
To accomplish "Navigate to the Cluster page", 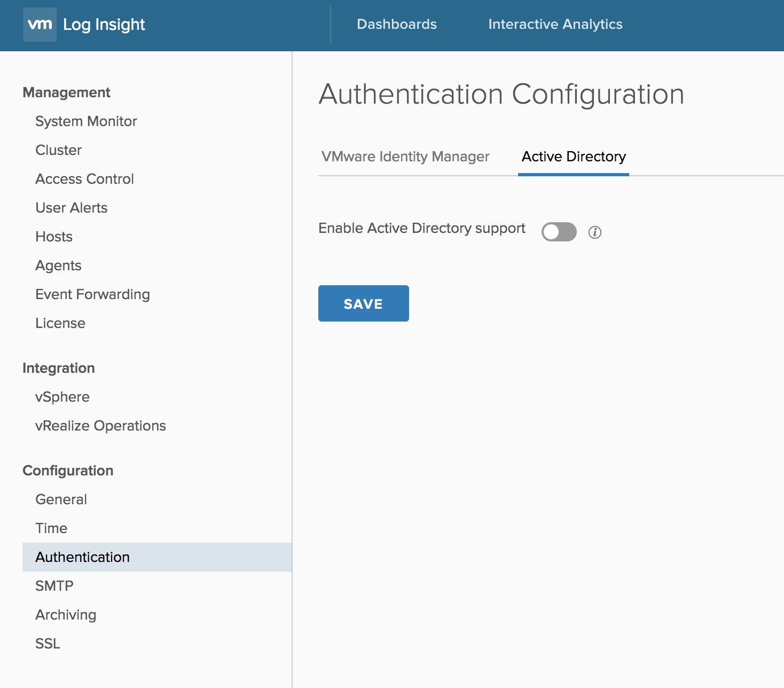I will (x=58, y=150).
